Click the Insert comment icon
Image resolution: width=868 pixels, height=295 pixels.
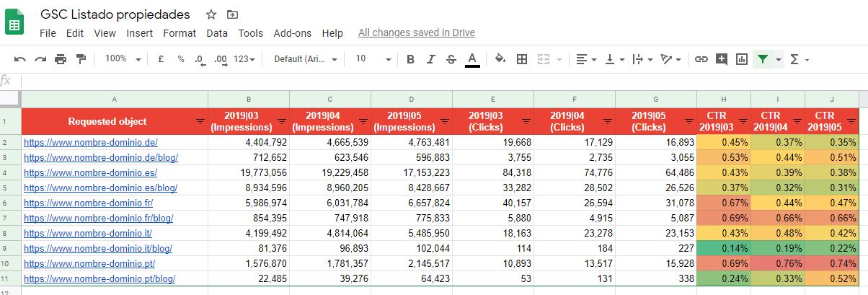tap(721, 59)
